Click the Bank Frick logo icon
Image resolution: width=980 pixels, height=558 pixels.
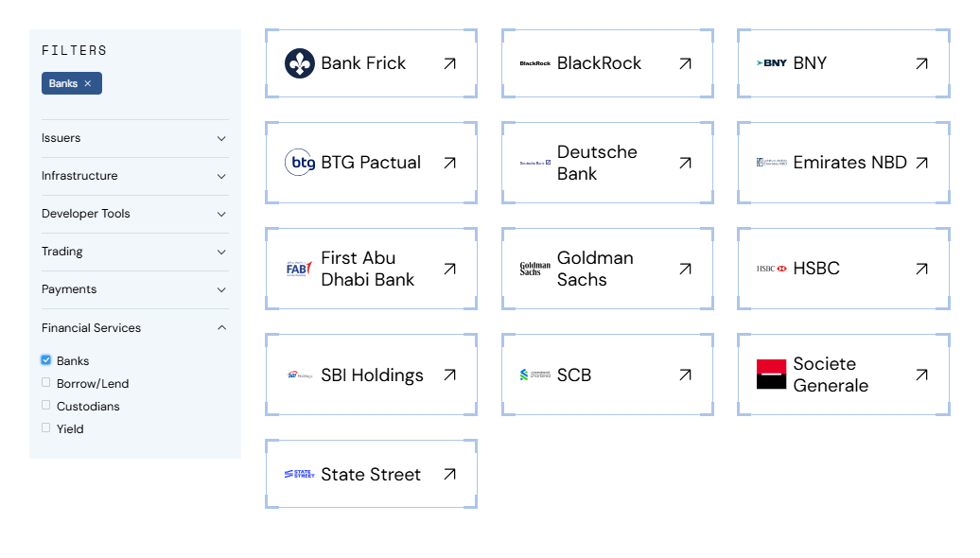[x=299, y=63]
